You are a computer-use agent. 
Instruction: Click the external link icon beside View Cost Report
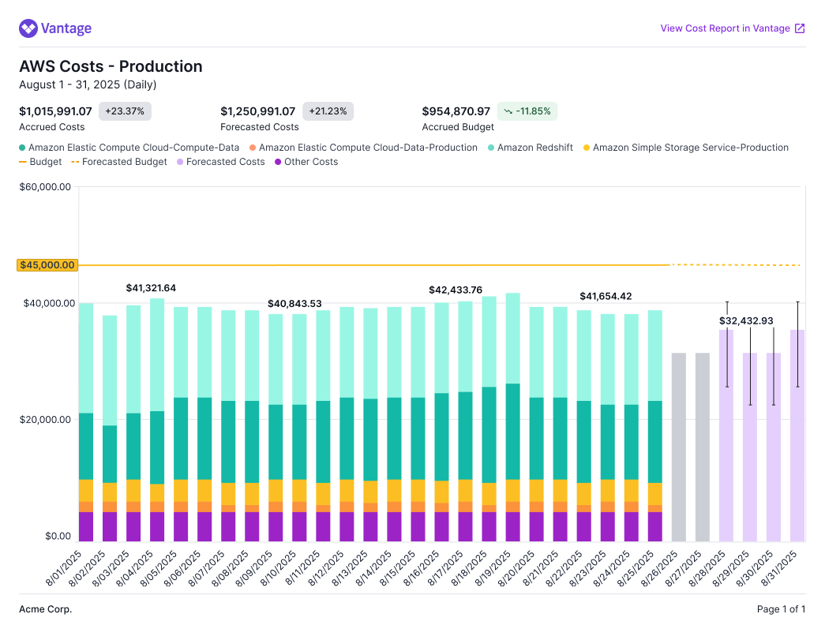pos(800,29)
